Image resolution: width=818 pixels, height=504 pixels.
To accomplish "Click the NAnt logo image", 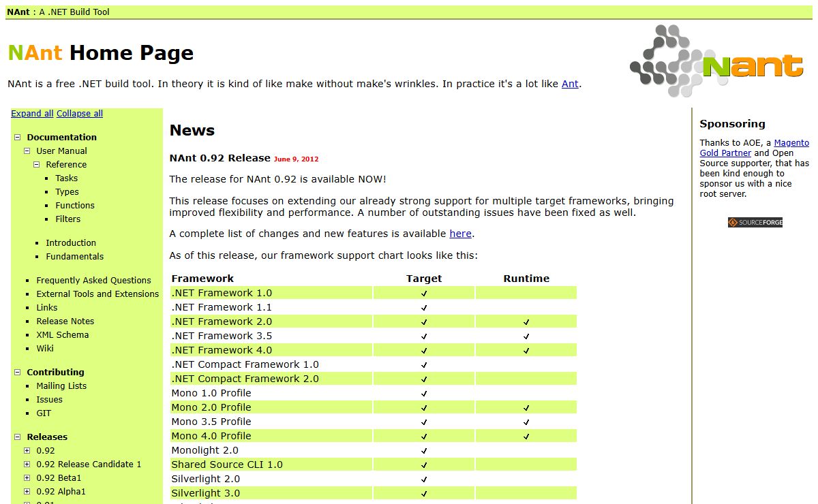I will [716, 61].
